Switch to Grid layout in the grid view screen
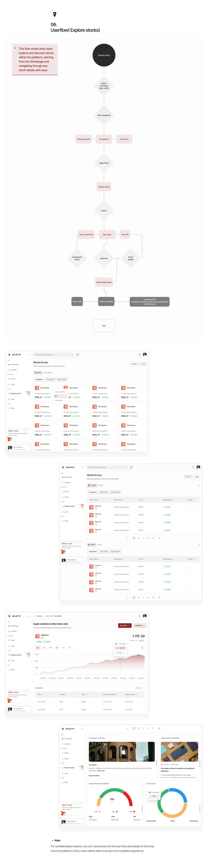The image size is (208, 868). coord(134,364)
